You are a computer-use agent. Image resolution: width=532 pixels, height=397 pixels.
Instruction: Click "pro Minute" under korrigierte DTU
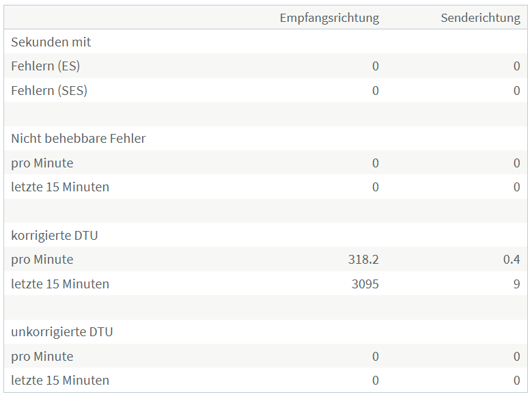point(42,260)
